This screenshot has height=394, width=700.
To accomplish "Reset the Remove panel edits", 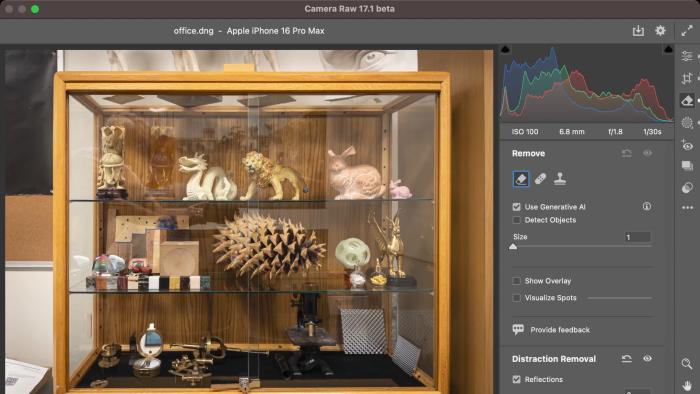I will pyautogui.click(x=627, y=153).
